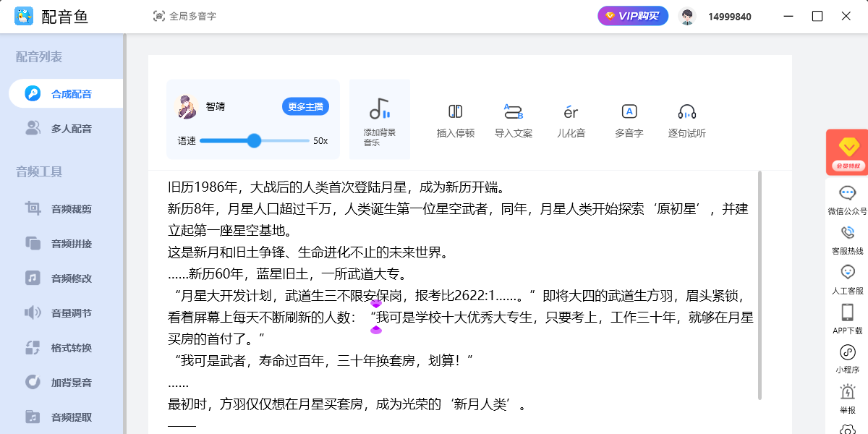This screenshot has height=434, width=868.
Task: Click 全局多音字 scan icon
Action: (x=159, y=16)
